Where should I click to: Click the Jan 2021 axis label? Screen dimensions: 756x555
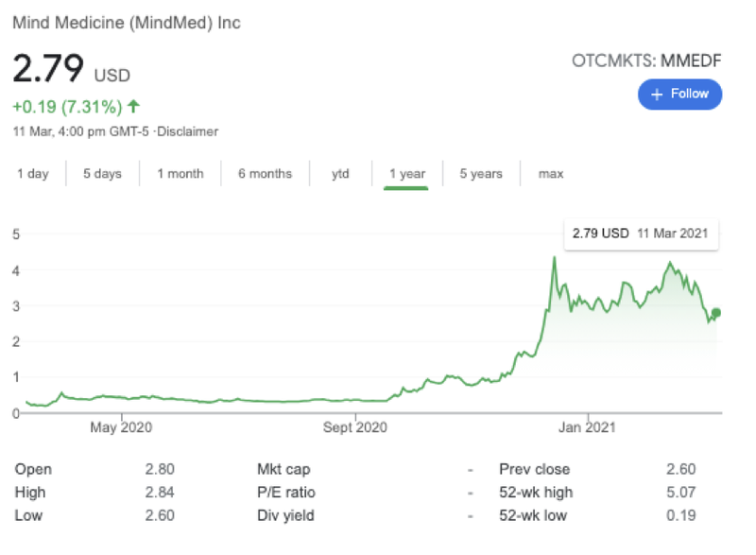point(587,427)
